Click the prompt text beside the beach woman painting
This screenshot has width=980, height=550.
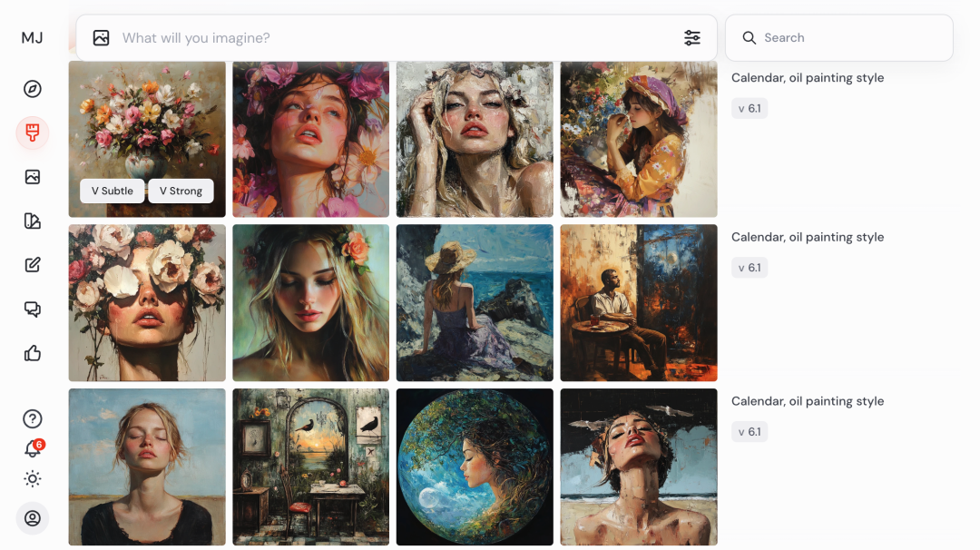click(x=808, y=401)
